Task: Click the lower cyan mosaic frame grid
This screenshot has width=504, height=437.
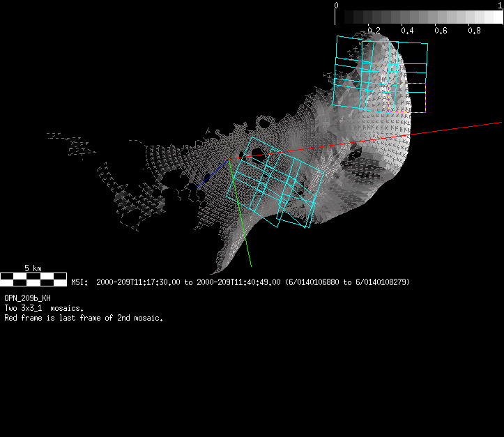Action: pyautogui.click(x=275, y=183)
